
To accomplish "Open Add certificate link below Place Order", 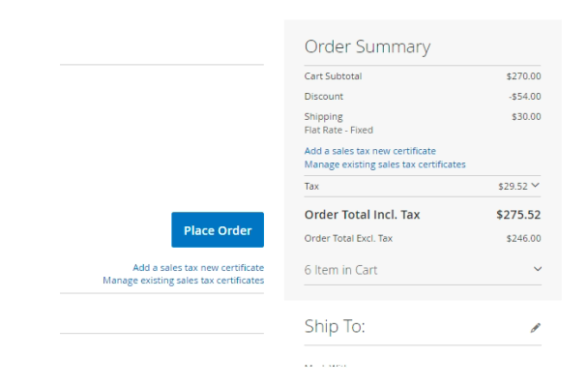I will [198, 267].
